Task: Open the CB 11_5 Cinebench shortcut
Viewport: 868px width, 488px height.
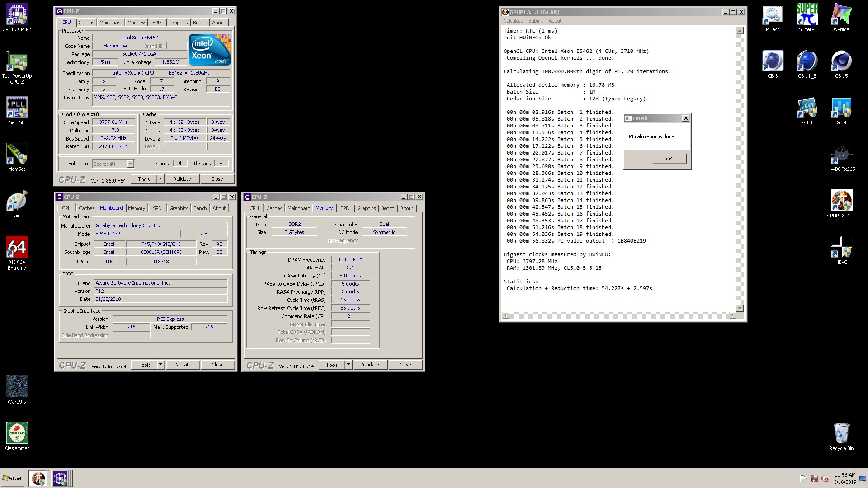Action: (807, 64)
